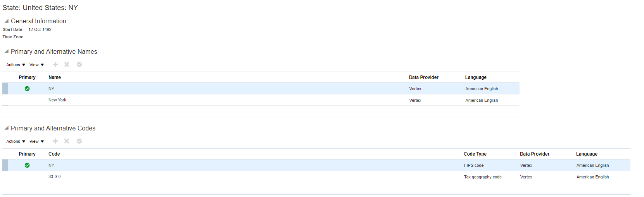Click the add icon in Codes toolbar
The width and height of the screenshot is (644, 197).
pyautogui.click(x=55, y=141)
